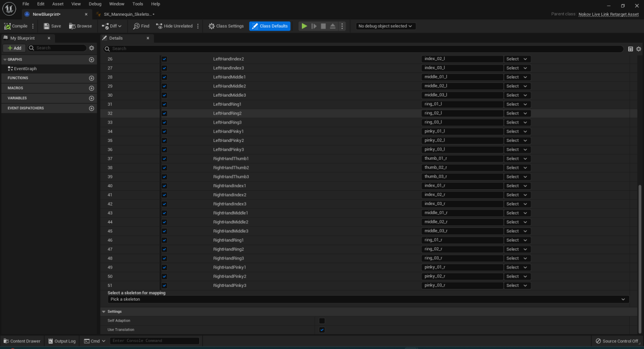This screenshot has width=644, height=349.
Task: Click the Stop simulation icon
Action: pyautogui.click(x=323, y=26)
